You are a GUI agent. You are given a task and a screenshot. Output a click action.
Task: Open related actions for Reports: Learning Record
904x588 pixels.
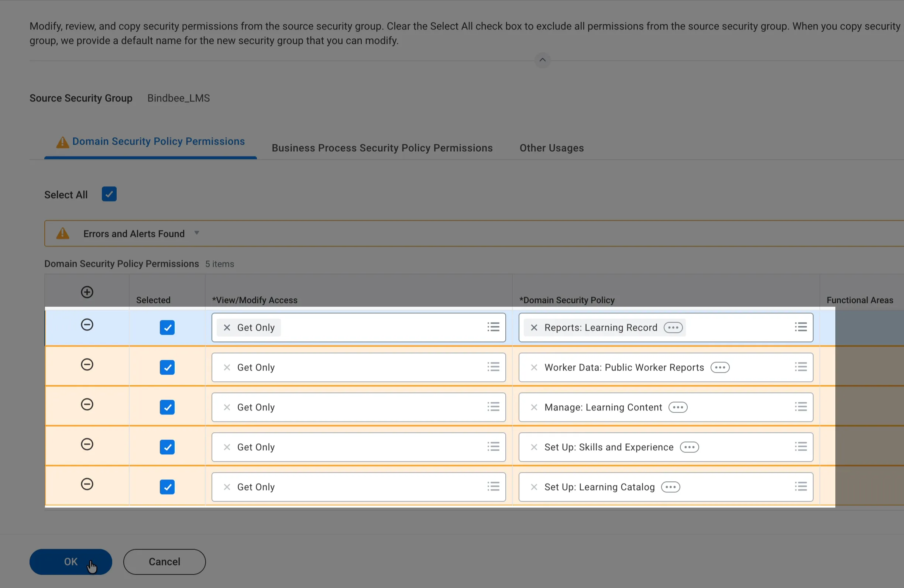click(x=673, y=327)
